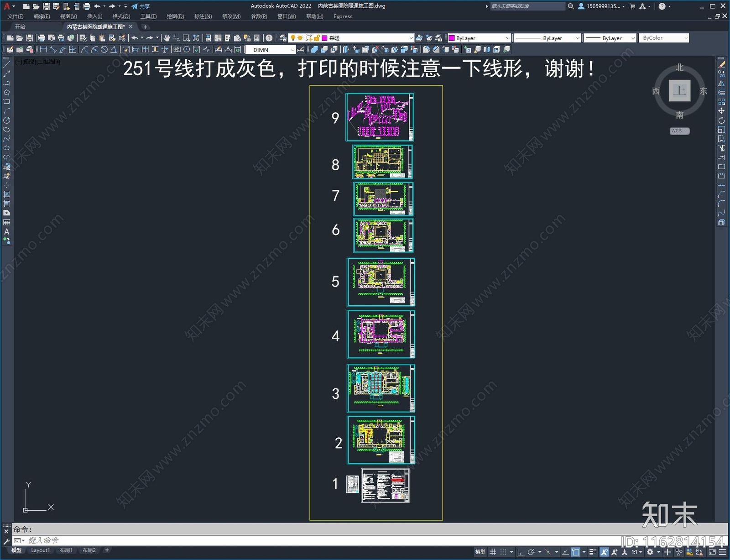Click the Pan hand tool icon
The height and width of the screenshot is (560, 730).
(x=167, y=38)
